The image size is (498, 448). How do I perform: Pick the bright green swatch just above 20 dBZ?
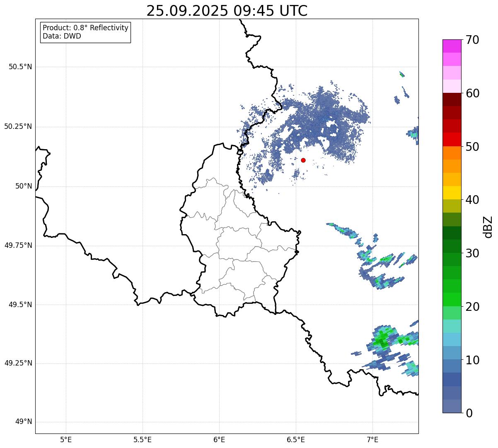pyautogui.click(x=452, y=299)
